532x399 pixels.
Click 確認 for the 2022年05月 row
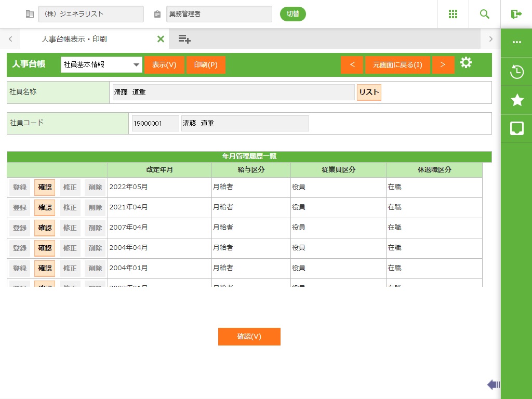[x=45, y=187]
